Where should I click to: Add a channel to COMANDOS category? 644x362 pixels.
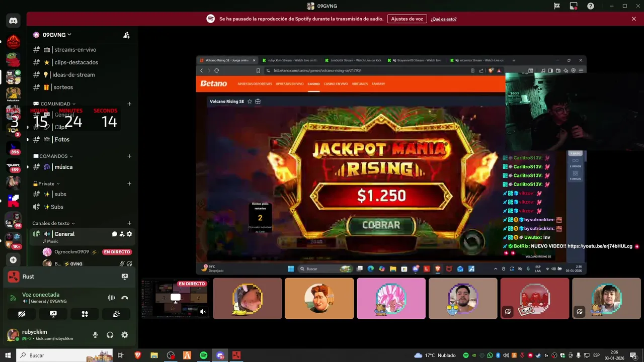(x=129, y=156)
